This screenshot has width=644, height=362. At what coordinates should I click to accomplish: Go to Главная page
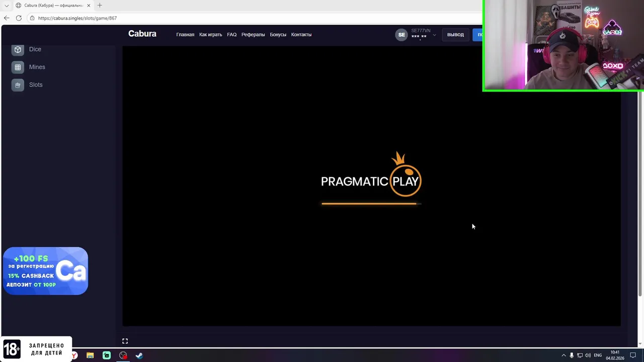[x=185, y=35]
